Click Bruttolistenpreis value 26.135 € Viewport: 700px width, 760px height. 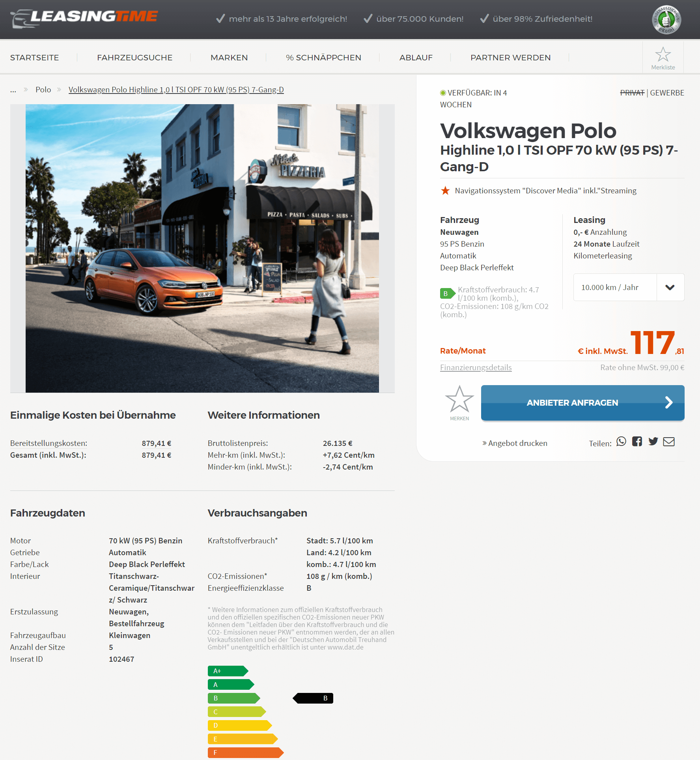(x=337, y=443)
